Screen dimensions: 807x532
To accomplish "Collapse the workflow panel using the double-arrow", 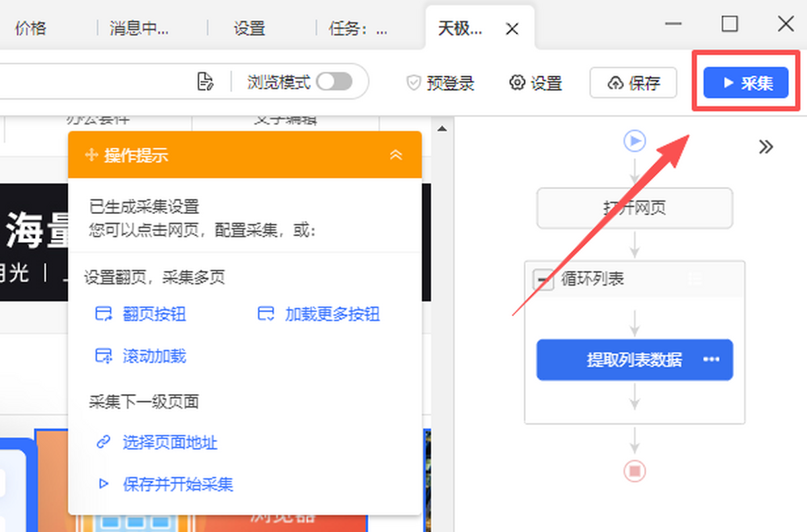I will [766, 147].
